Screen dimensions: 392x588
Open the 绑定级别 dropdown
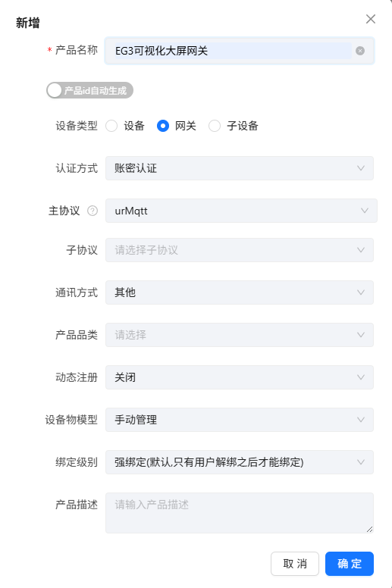(x=240, y=462)
